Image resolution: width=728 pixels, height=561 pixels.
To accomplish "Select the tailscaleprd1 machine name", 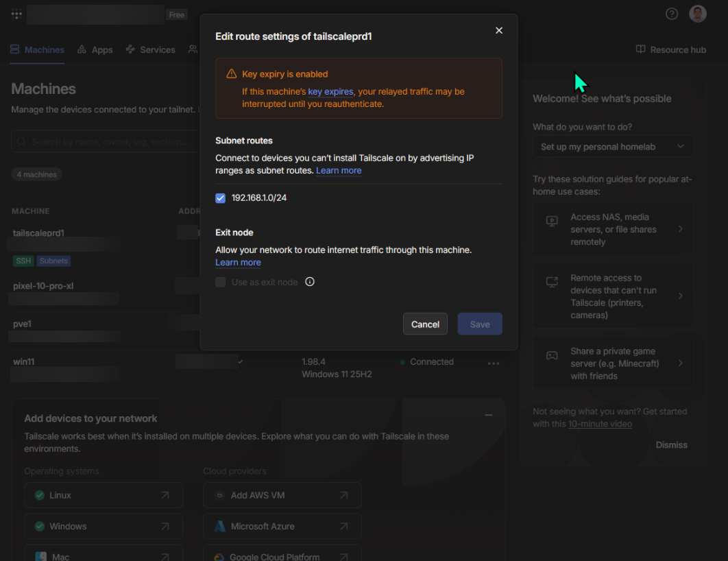I will pyautogui.click(x=38, y=232).
